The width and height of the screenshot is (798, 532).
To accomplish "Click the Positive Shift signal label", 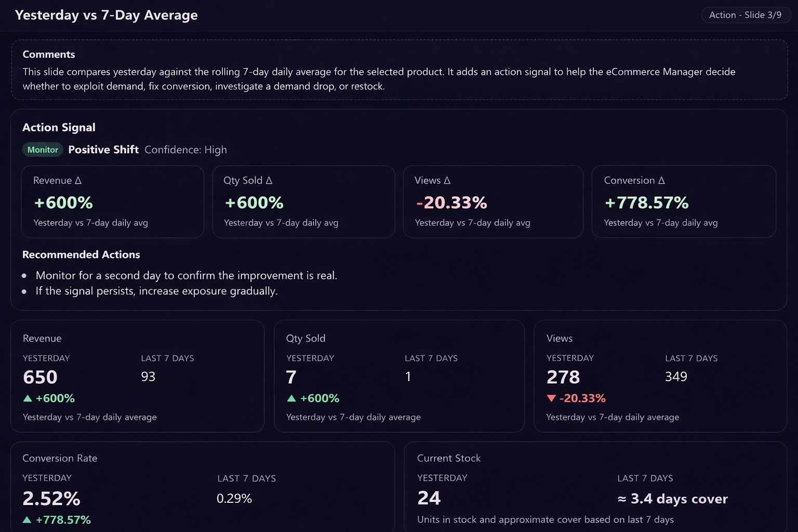I will (x=103, y=150).
